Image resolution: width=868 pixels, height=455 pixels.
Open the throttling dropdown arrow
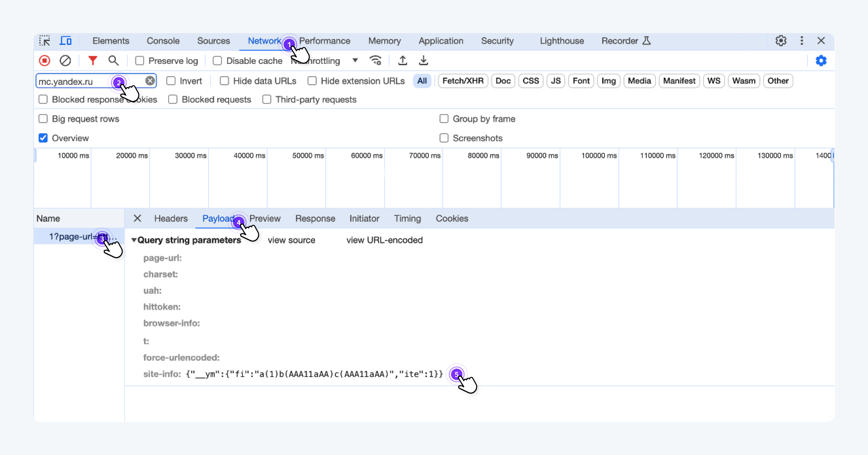(x=355, y=60)
